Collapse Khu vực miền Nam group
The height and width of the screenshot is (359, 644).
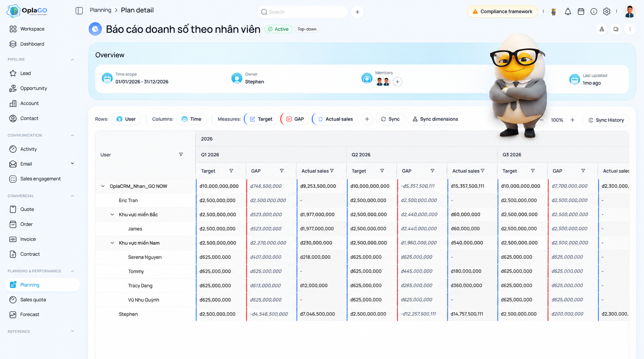click(112, 243)
